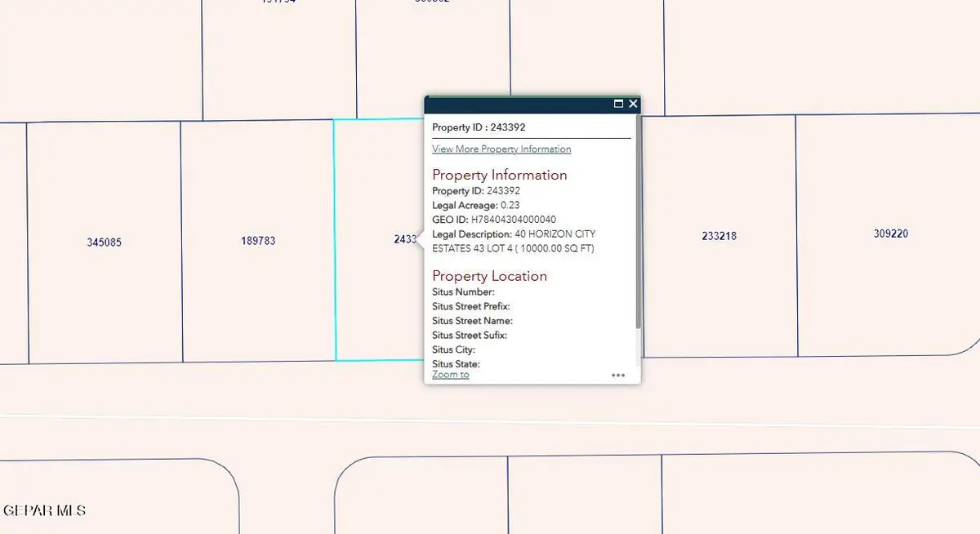Click the Property Location section heading
This screenshot has height=534, width=980.
click(x=488, y=276)
